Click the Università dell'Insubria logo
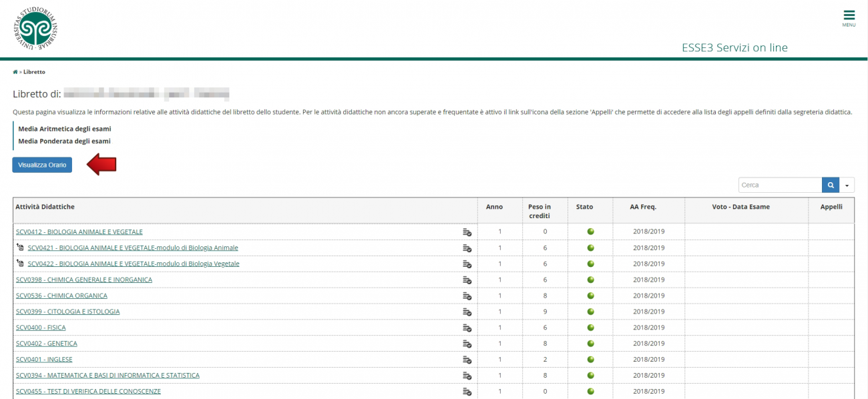The image size is (868, 399). [36, 29]
